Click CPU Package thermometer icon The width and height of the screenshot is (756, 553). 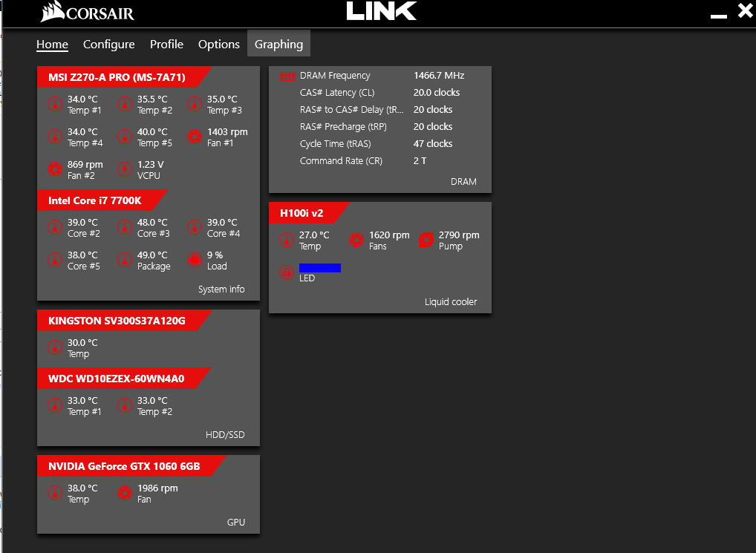(125, 260)
